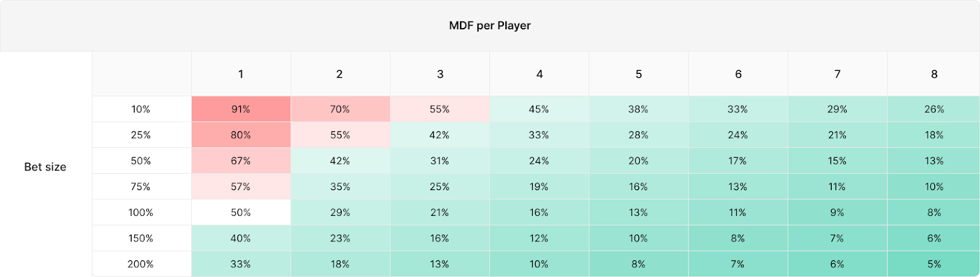Click the 57% cell in the 75% row
Viewport: 980px width, 277px height.
(241, 187)
